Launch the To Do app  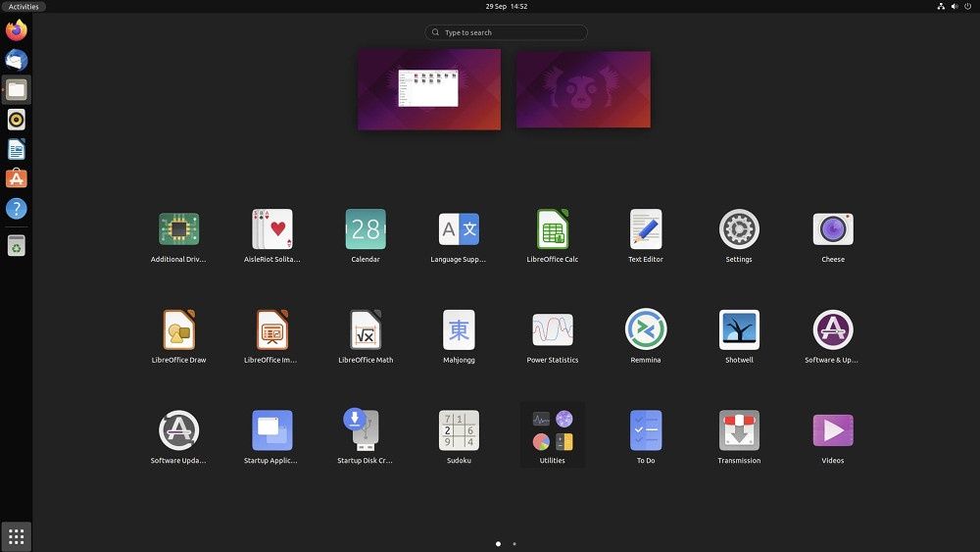646,430
